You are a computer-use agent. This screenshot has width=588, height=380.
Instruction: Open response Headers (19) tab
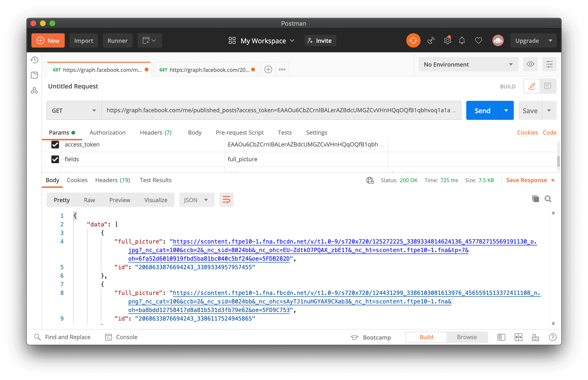click(x=112, y=180)
